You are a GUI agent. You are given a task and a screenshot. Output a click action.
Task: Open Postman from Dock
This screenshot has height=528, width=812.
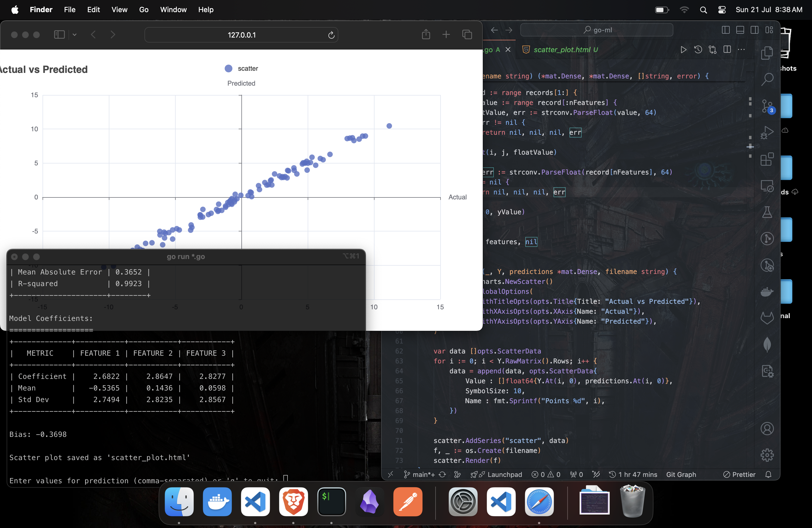408,502
